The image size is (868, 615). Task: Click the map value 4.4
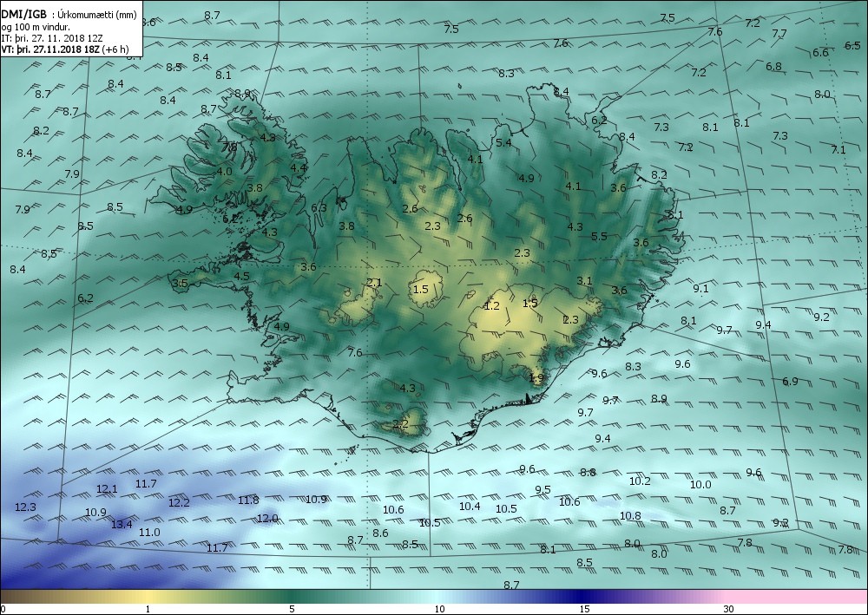(299, 168)
